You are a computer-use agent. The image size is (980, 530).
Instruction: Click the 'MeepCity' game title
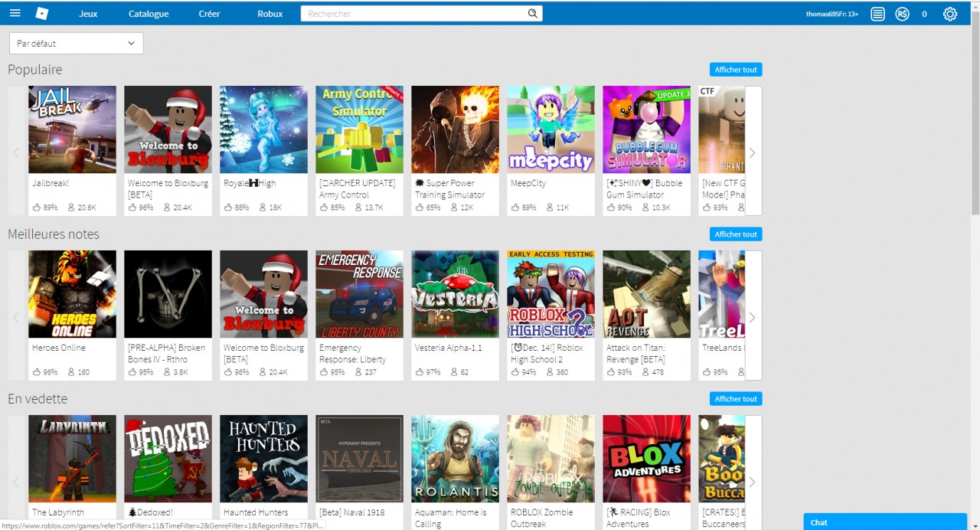529,184
